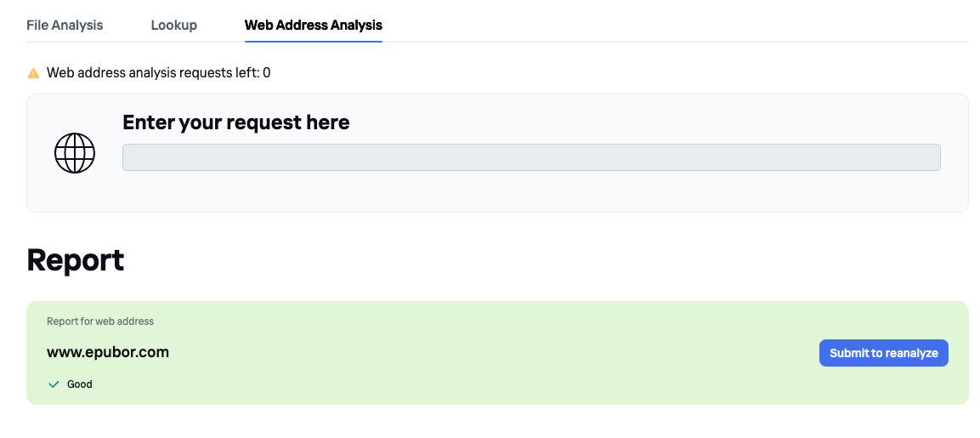
Task: Click the word "Lookup" in the tab bar
Action: coord(174,25)
